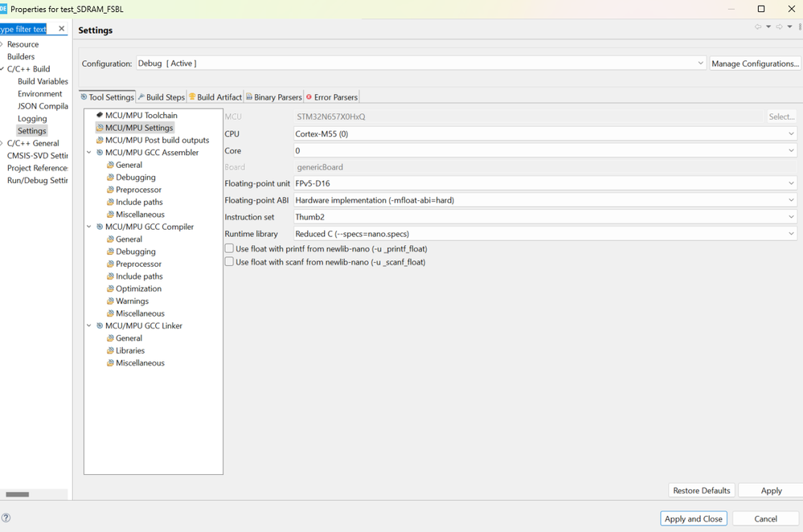The height and width of the screenshot is (532, 803).
Task: Open the help question mark icon
Action: (6, 518)
